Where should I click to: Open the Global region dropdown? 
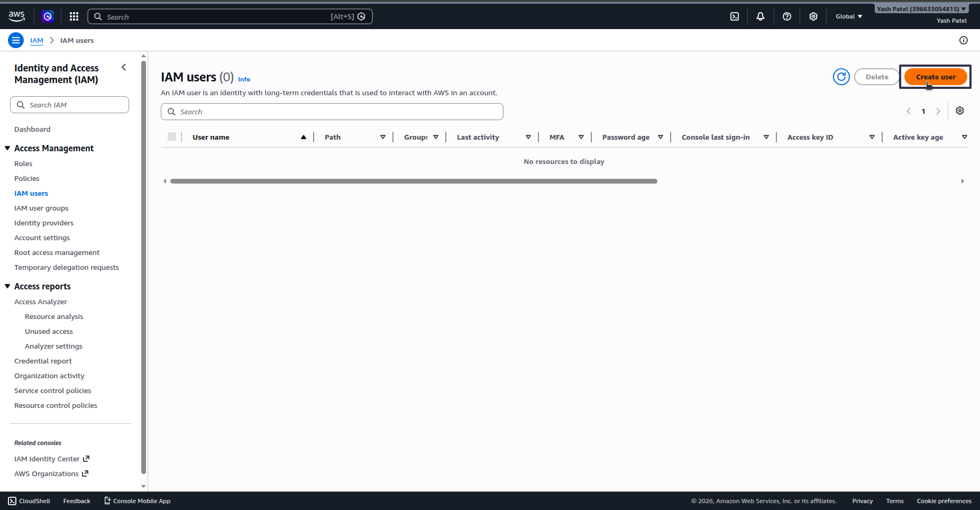pos(849,16)
